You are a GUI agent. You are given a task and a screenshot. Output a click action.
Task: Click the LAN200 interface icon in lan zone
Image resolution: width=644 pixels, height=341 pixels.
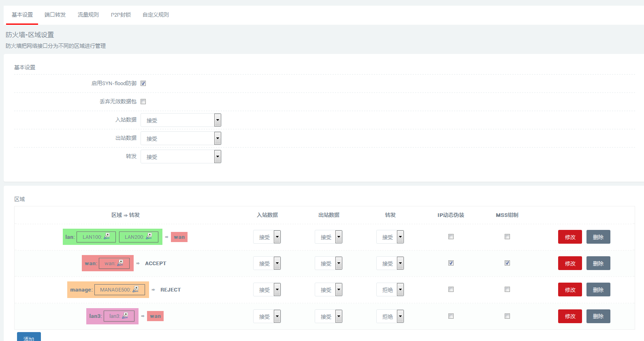[149, 236]
